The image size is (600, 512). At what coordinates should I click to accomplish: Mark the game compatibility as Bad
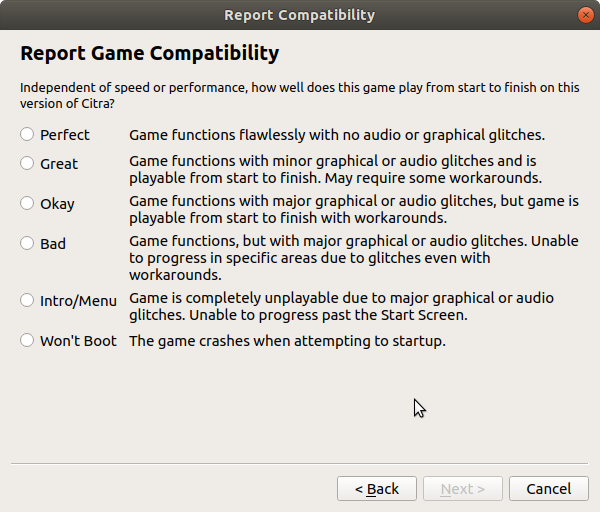27,243
